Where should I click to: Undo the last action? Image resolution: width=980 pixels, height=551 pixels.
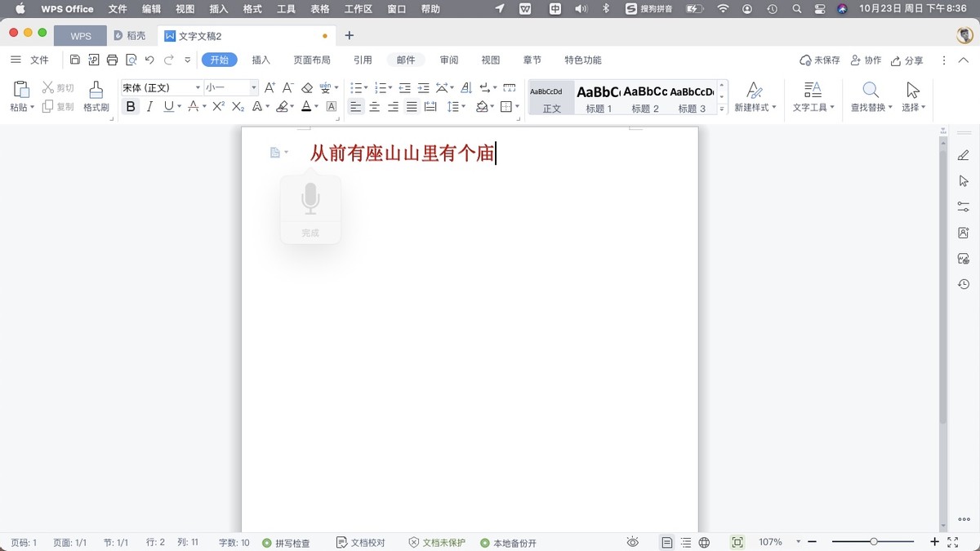pos(149,60)
